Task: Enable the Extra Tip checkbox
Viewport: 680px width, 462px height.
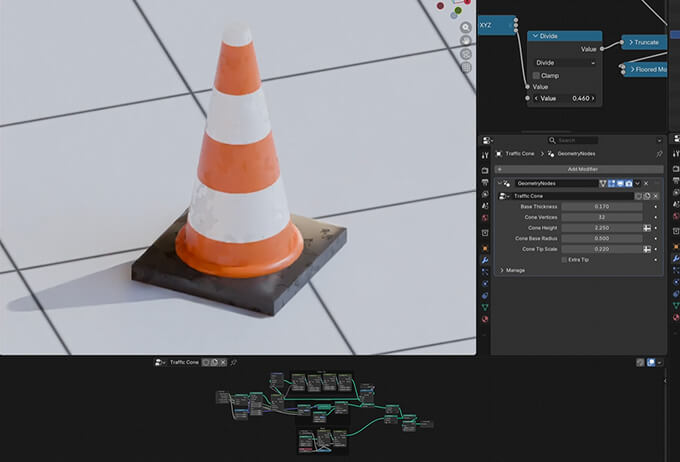Action: [x=563, y=259]
